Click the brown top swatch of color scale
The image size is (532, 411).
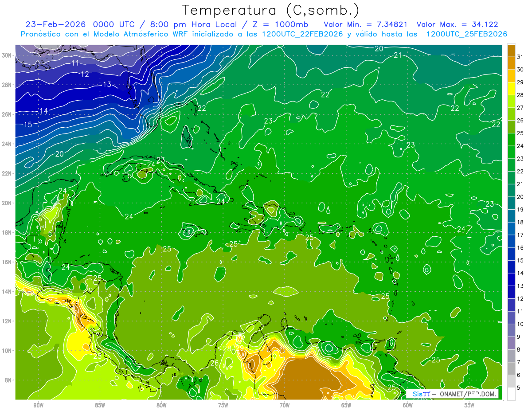(x=511, y=51)
